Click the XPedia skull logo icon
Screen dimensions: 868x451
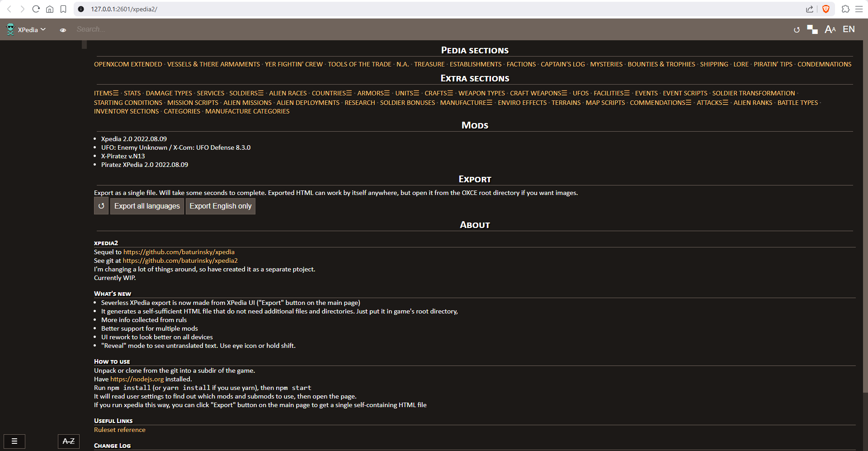[10, 29]
